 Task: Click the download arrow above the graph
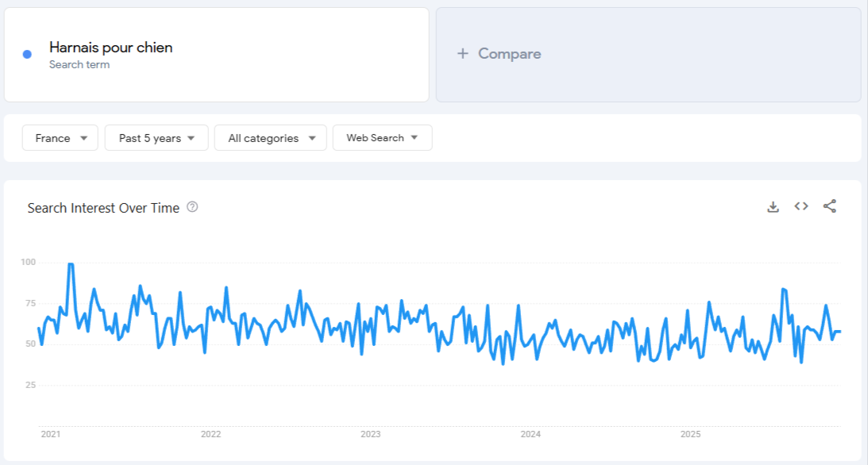tap(773, 206)
